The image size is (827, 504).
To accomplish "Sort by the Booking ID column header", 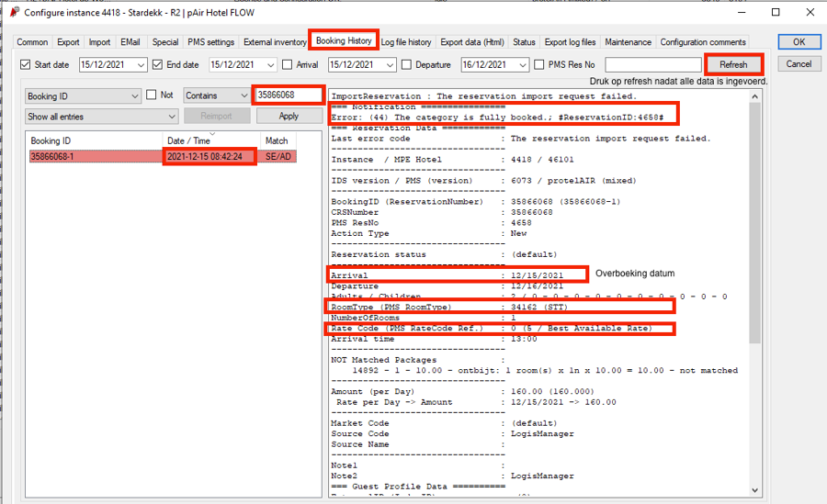I will tap(94, 140).
